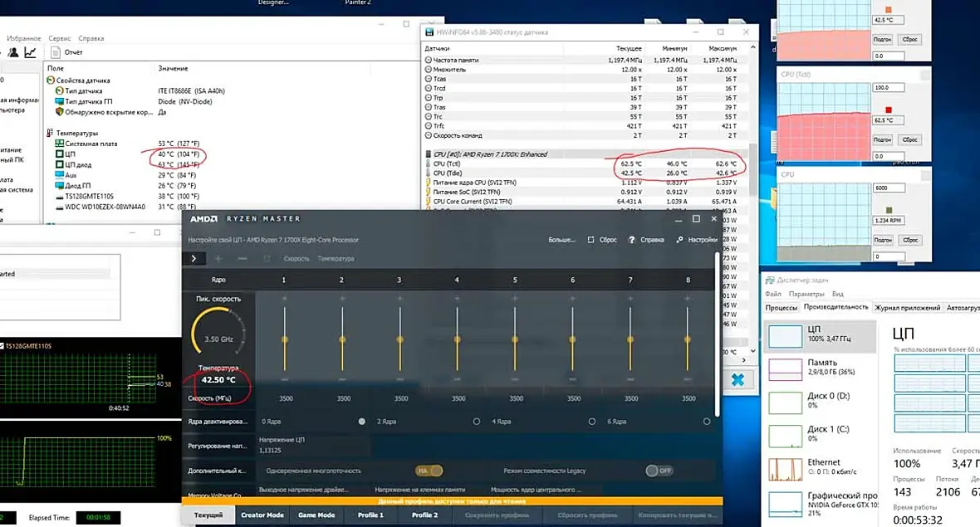
Task: Select Диск 1 (C:) in Task Manager
Action: click(x=785, y=436)
